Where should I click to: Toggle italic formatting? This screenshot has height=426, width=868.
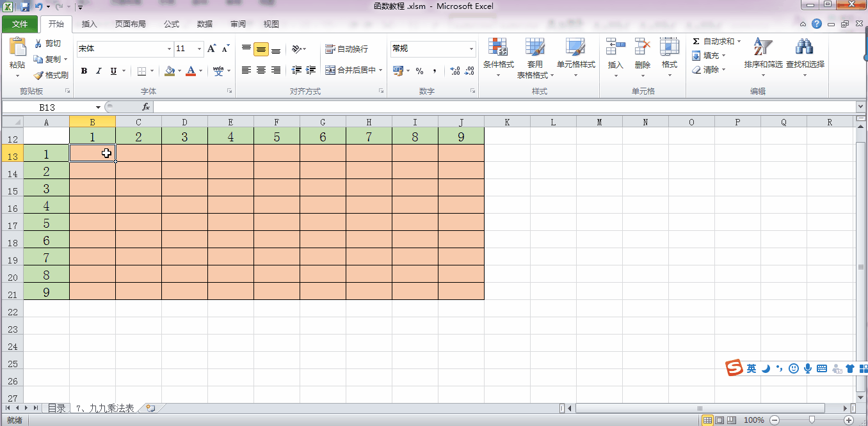[99, 71]
